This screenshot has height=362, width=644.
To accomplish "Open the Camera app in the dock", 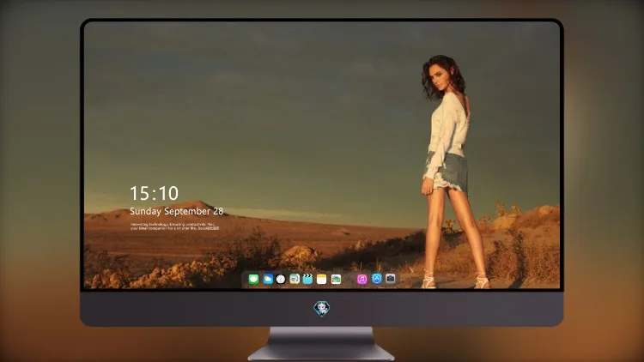I will [391, 279].
